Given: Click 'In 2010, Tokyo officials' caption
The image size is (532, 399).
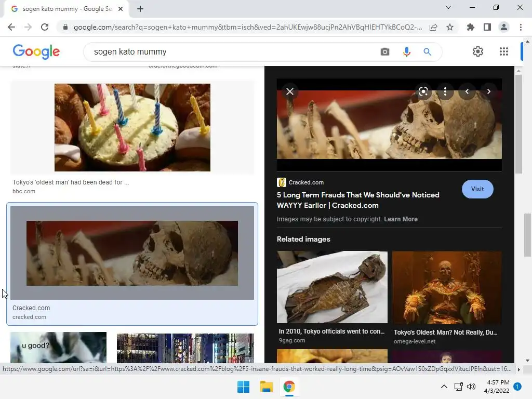Looking at the screenshot, I should click(x=331, y=331).
